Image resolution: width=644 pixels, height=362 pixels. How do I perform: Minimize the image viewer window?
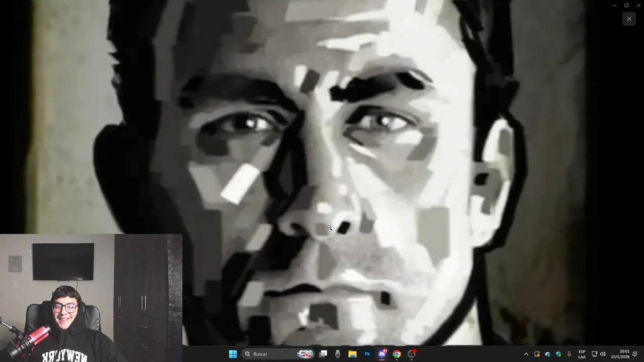click(614, 6)
